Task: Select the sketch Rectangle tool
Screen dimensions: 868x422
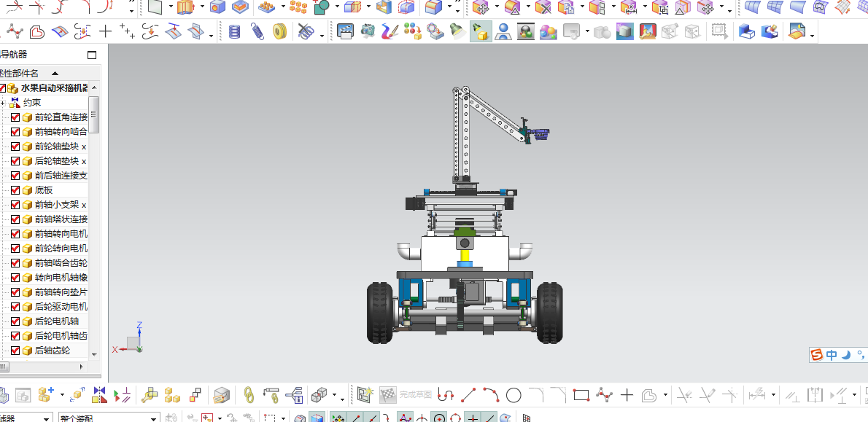Action: point(581,395)
